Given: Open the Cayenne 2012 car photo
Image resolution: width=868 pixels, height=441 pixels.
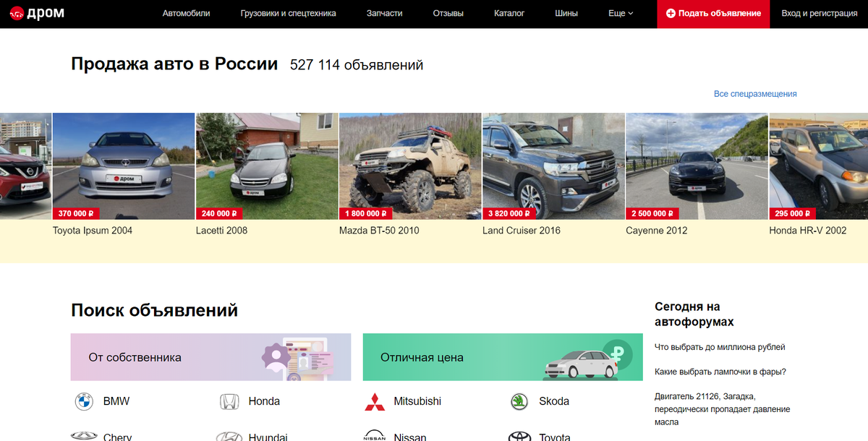Looking at the screenshot, I should coord(697,166).
